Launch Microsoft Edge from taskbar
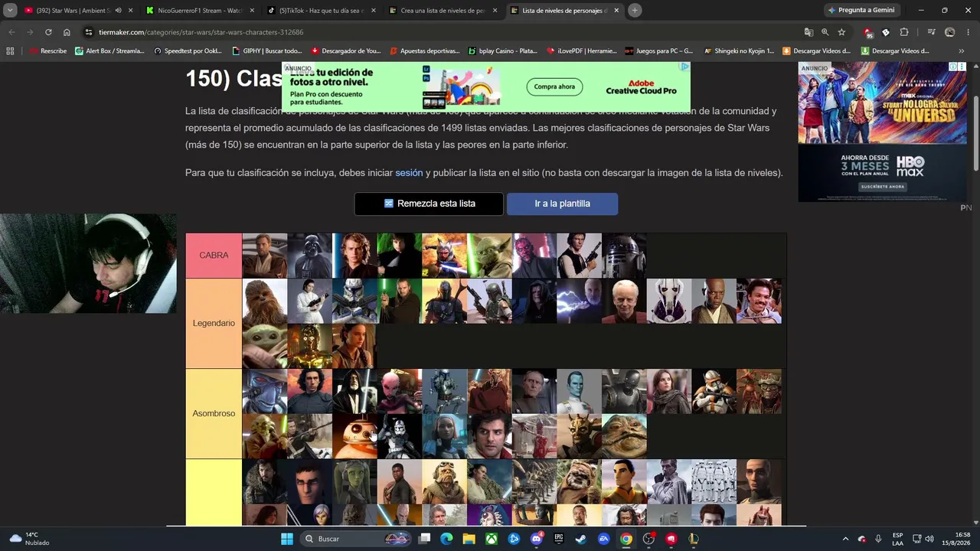980x551 pixels. [446, 539]
